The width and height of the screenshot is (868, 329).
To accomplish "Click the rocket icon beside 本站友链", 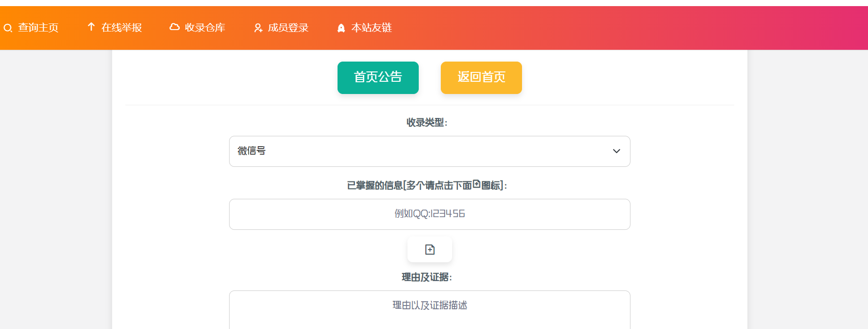I will 341,28.
